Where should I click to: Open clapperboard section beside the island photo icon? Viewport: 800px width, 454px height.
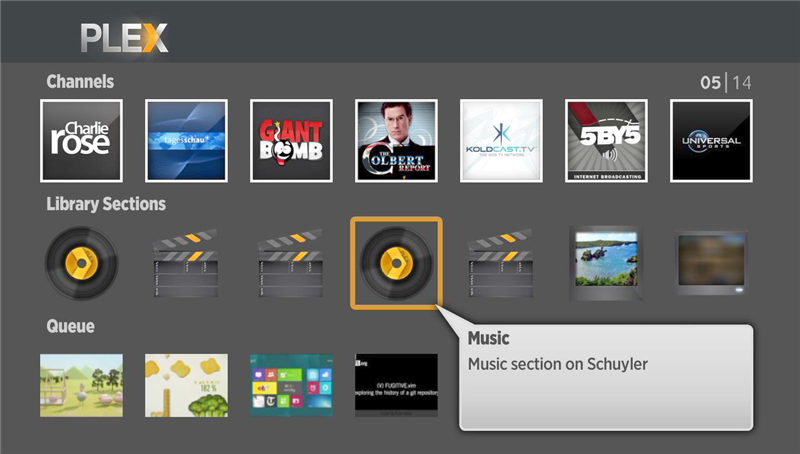(501, 263)
